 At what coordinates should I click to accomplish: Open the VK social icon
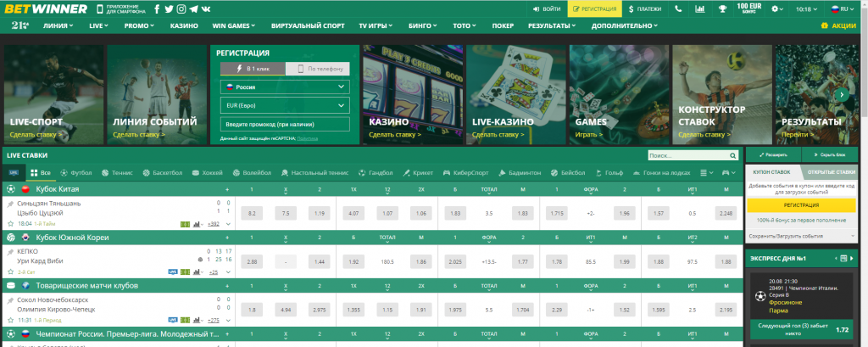(206, 8)
